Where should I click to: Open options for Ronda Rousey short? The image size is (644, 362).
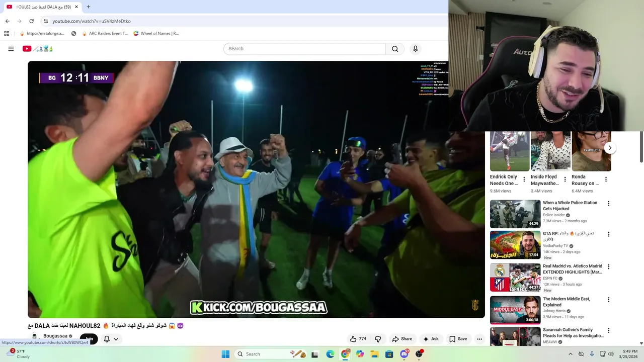(x=606, y=179)
